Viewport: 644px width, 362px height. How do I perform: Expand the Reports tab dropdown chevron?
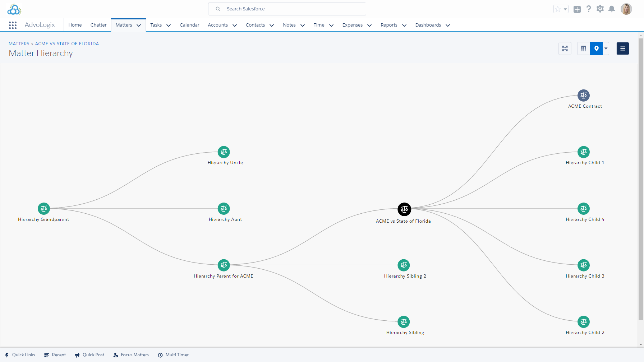pos(404,25)
